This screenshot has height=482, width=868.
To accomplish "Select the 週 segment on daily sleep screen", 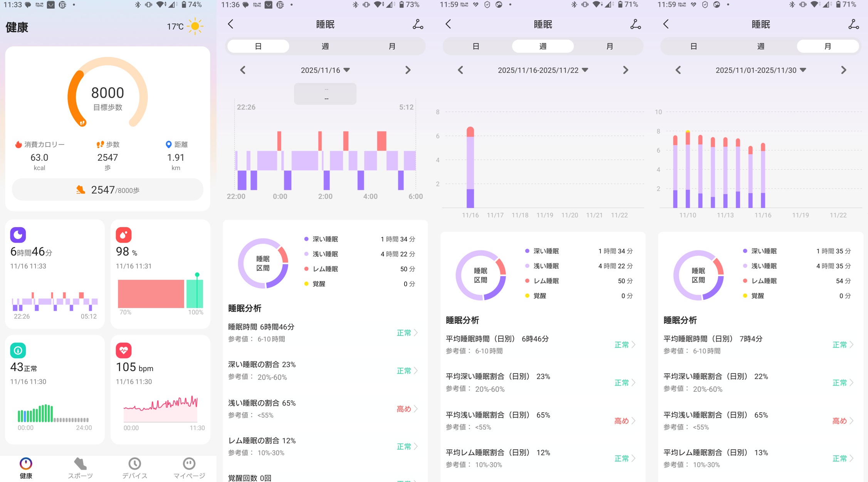I will (325, 46).
